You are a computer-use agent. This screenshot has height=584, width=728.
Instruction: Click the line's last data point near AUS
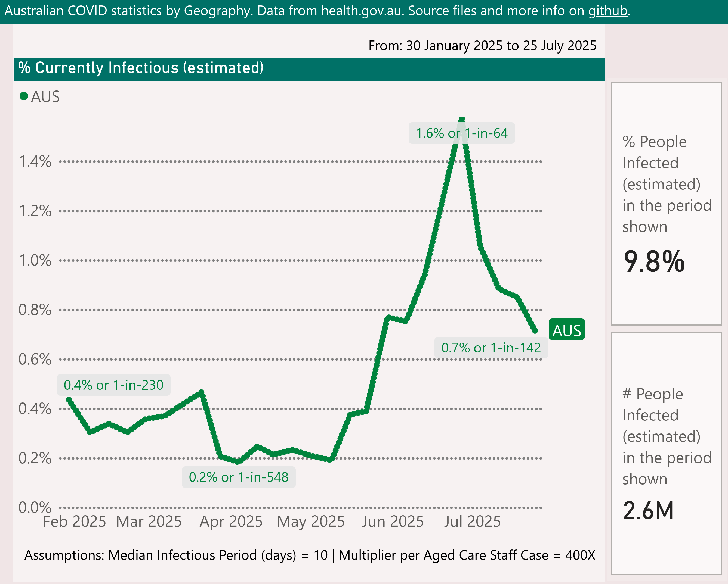click(x=535, y=331)
